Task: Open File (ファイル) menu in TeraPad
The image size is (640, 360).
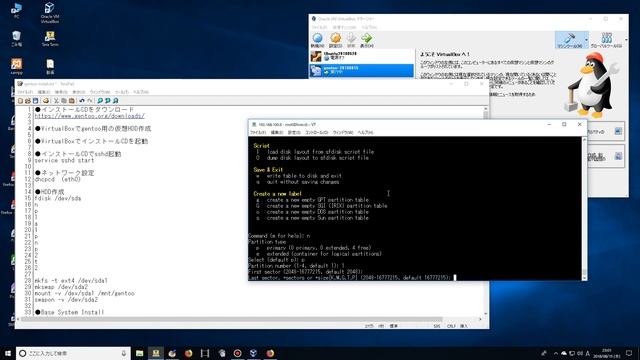Action: 24,92
